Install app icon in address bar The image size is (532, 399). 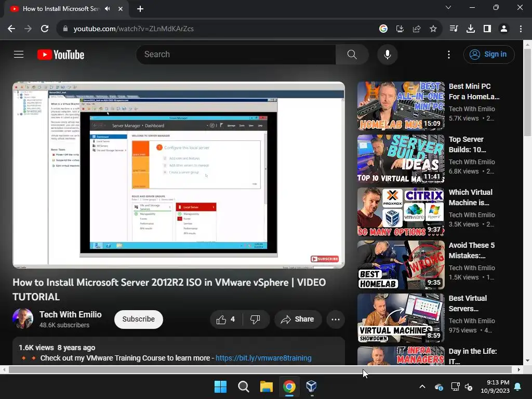click(400, 29)
